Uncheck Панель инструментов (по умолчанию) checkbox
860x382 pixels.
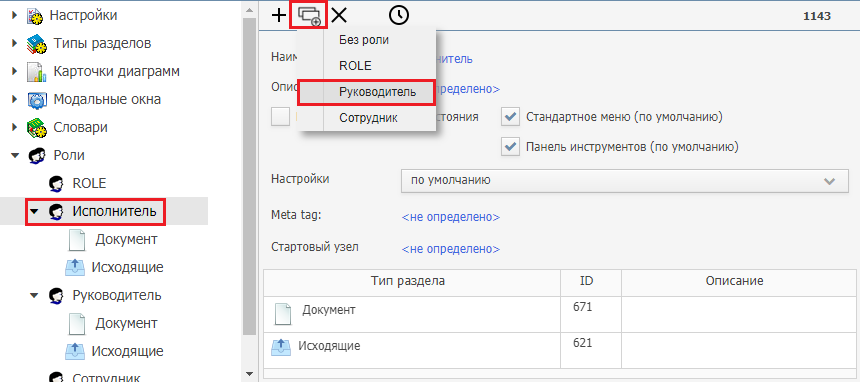click(x=511, y=147)
